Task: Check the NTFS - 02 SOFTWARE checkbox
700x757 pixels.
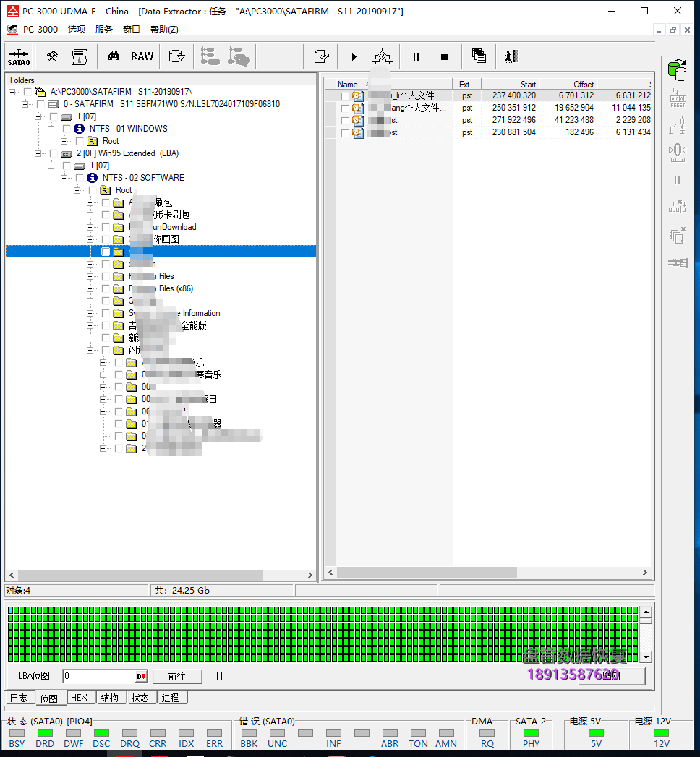Action: (80, 178)
